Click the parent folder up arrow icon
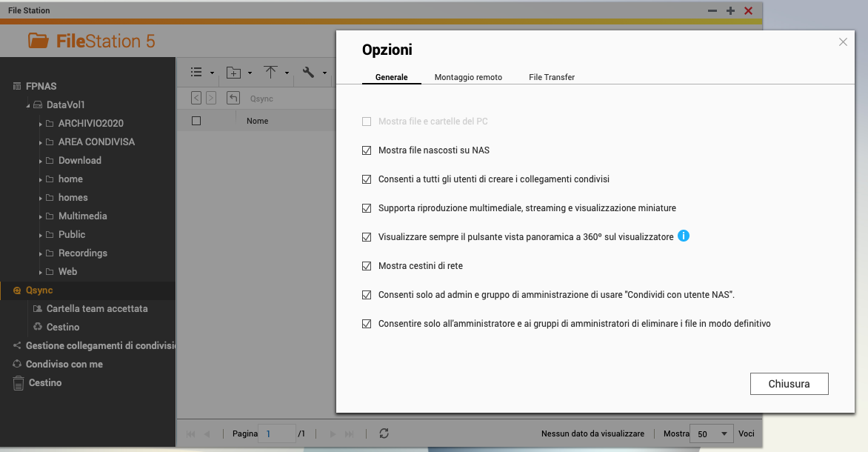This screenshot has height=452, width=868. (233, 98)
